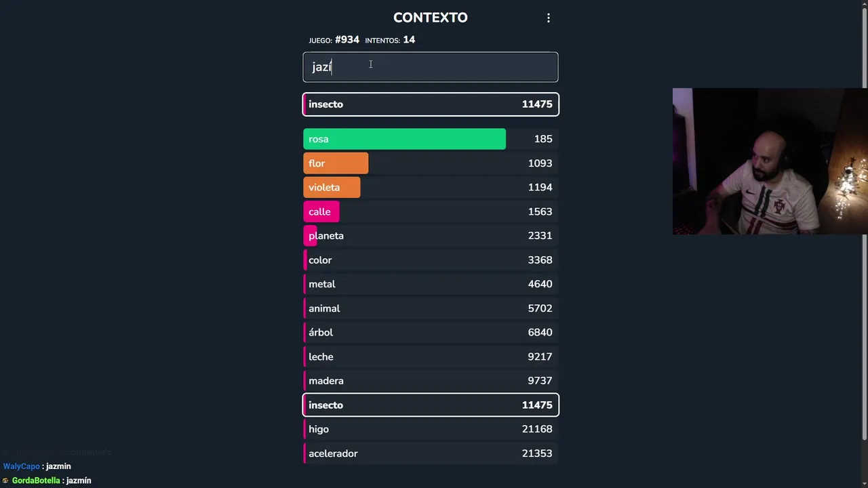The width and height of the screenshot is (868, 488).
Task: Click the CONTEXTO title heading
Action: (x=430, y=18)
